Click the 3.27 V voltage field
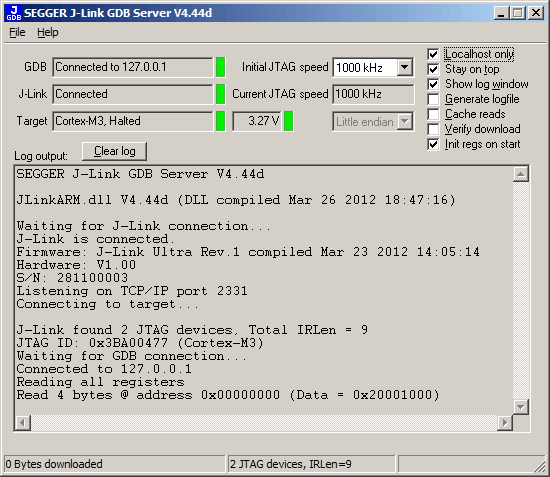 [x=257, y=121]
